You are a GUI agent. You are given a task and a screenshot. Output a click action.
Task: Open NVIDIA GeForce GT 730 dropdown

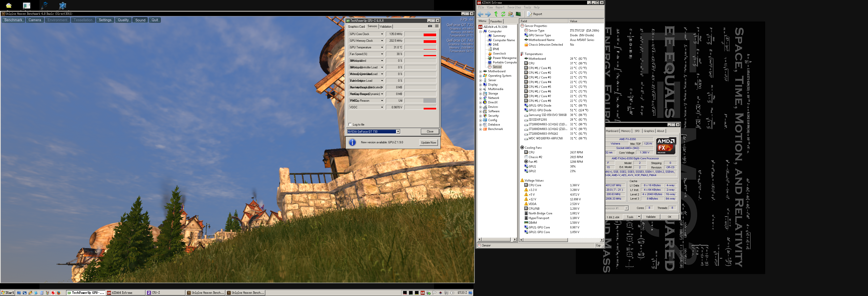(398, 132)
